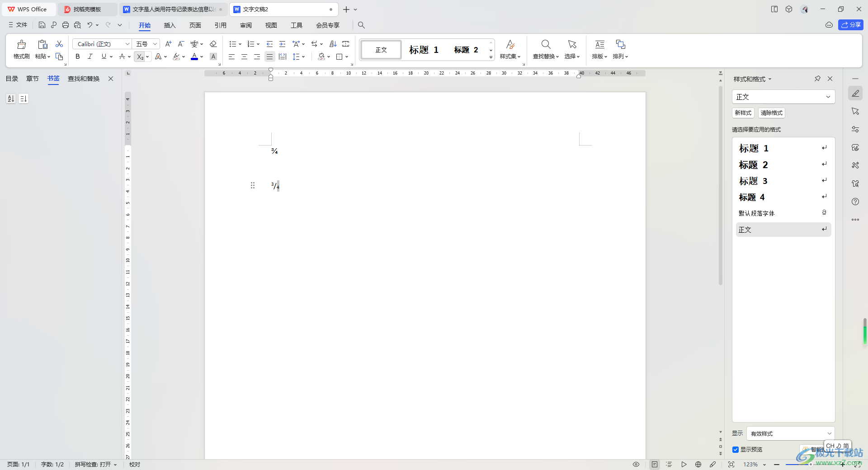Viewport: 868px width, 470px height.
Task: Expand the ribbon style gallery
Action: click(x=491, y=57)
